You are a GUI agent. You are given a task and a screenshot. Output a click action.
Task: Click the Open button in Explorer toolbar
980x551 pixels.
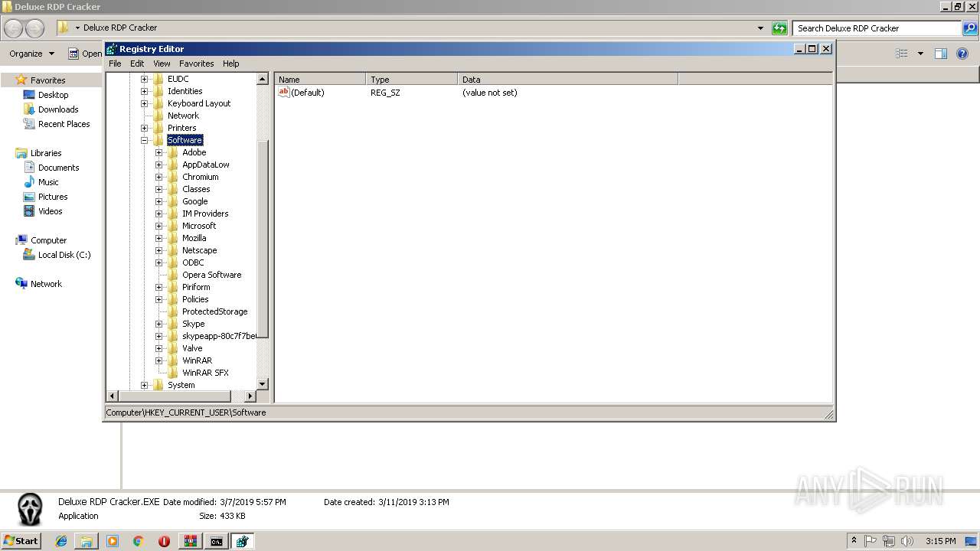[x=85, y=54]
